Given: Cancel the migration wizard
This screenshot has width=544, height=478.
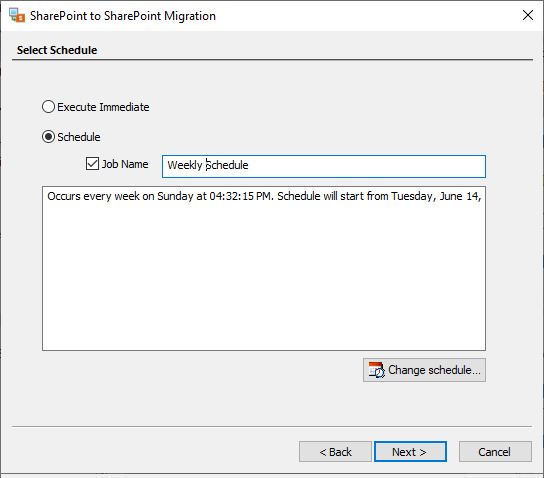Looking at the screenshot, I should click(495, 452).
